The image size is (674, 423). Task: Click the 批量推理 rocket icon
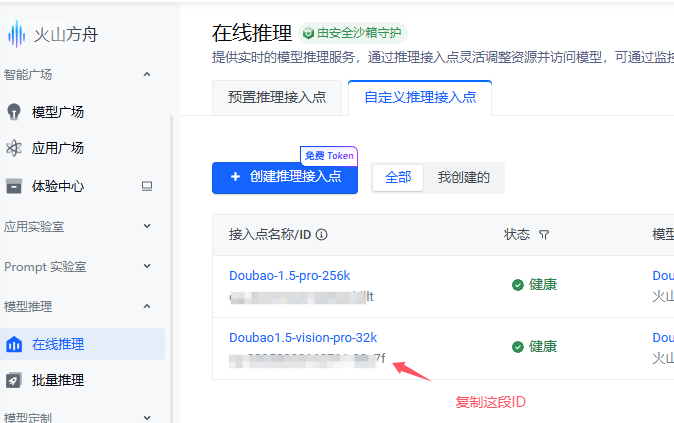coord(14,380)
